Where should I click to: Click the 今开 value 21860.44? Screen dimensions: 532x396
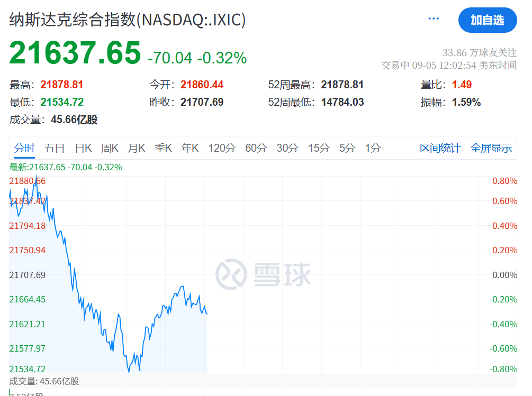pos(202,85)
